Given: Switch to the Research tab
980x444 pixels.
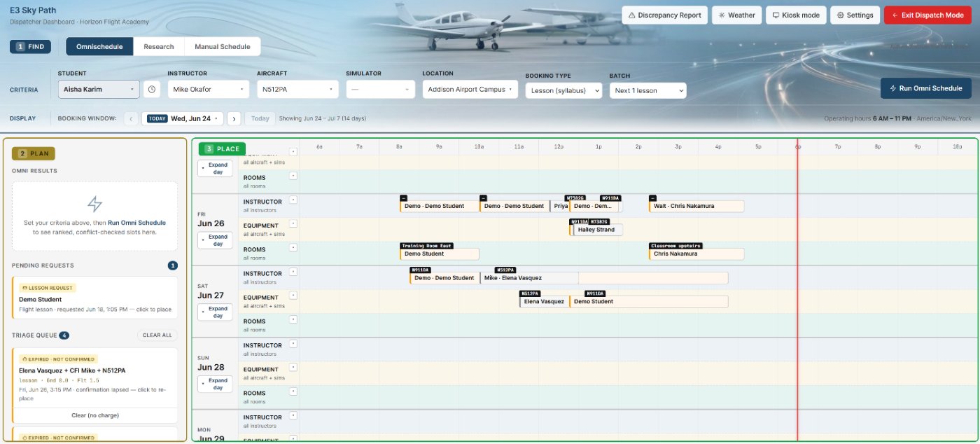Looking at the screenshot, I should [x=159, y=47].
